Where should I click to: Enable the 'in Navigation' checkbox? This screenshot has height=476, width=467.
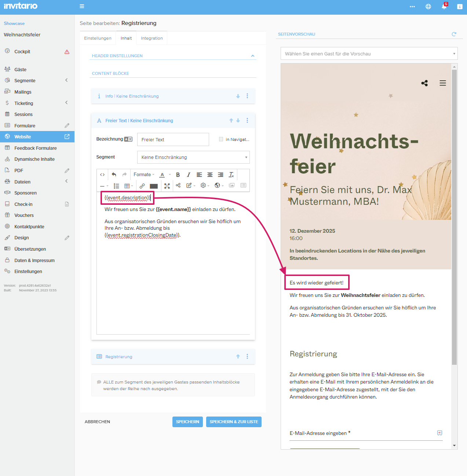(221, 139)
